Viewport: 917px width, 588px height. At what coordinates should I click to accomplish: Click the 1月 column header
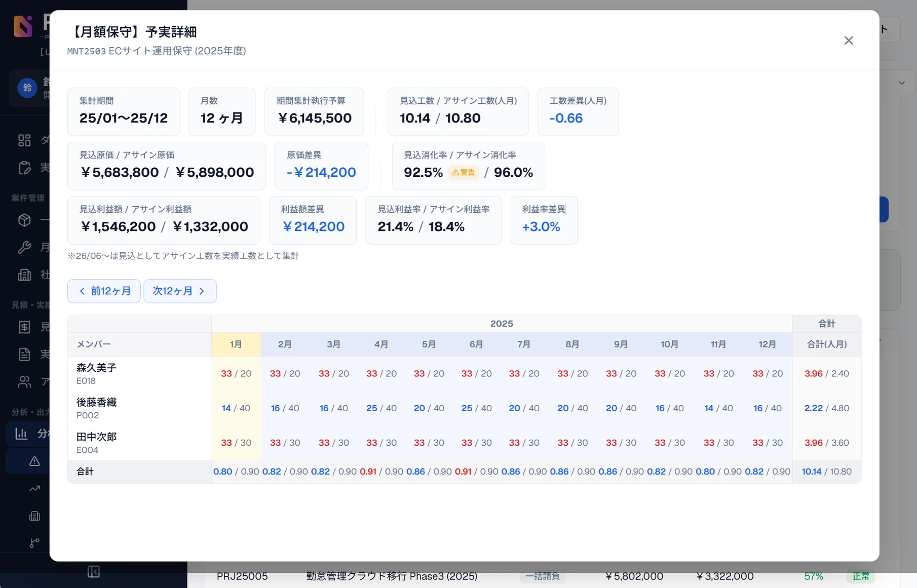point(236,344)
